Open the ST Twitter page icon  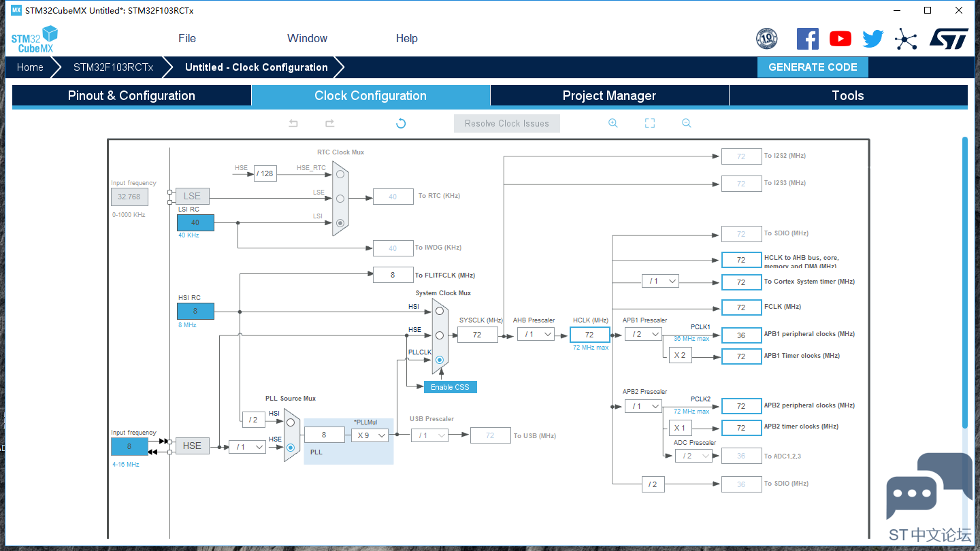(x=873, y=39)
